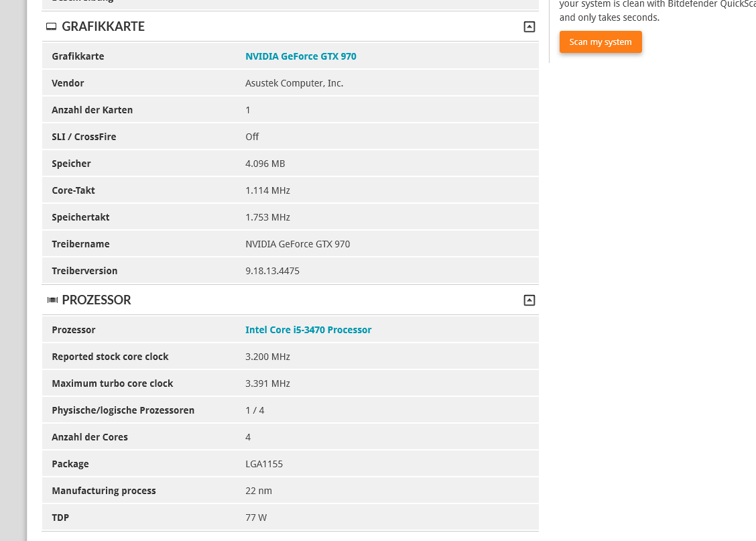Select the TDP row label
The image size is (756, 541).
coord(60,518)
